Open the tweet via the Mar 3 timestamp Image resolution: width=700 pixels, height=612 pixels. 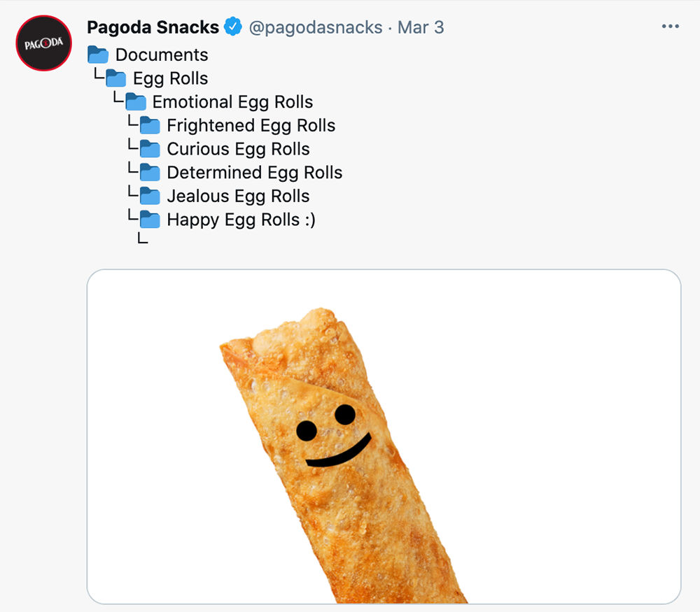[x=421, y=27]
